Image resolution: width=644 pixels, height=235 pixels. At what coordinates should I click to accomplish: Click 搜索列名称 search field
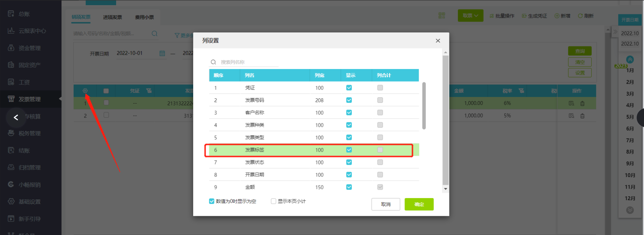tap(244, 62)
